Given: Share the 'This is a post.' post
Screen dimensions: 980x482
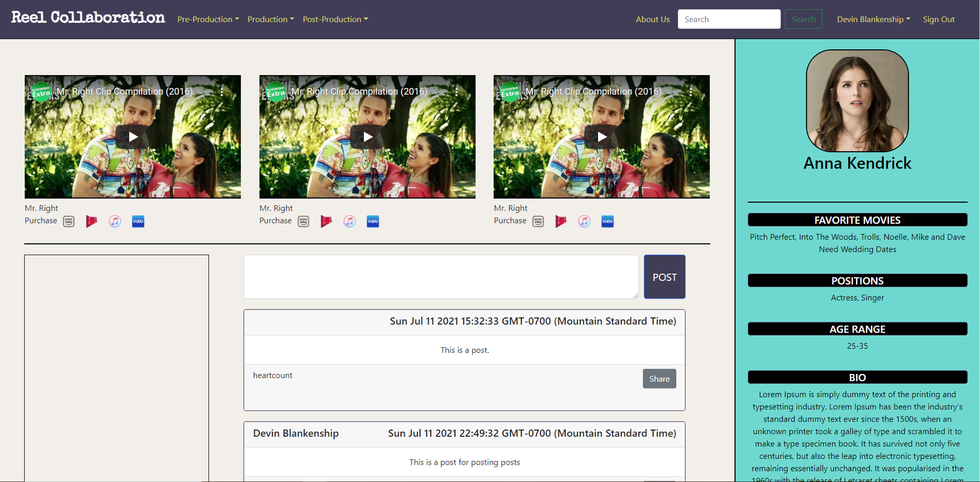Looking at the screenshot, I should [659, 379].
